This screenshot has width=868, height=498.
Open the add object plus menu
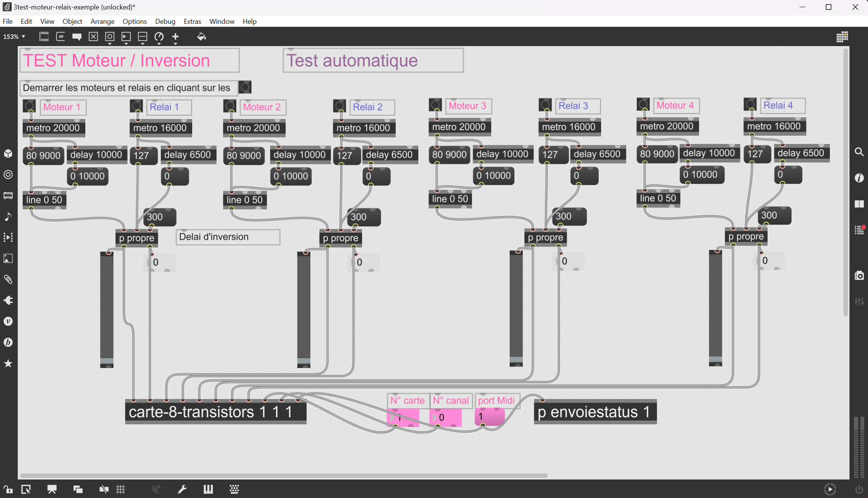tap(176, 37)
